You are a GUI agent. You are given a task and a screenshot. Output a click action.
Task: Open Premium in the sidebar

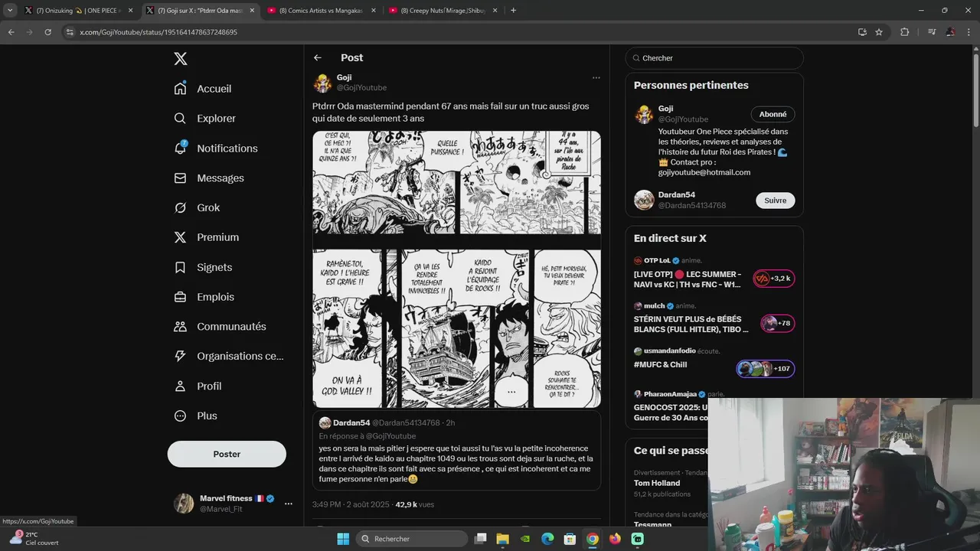[207, 237]
